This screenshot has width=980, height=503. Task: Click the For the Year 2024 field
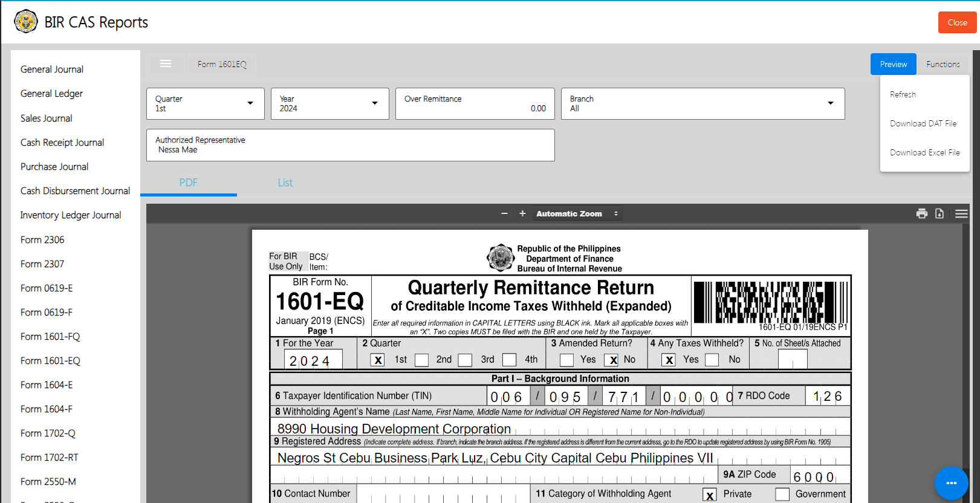pyautogui.click(x=313, y=360)
